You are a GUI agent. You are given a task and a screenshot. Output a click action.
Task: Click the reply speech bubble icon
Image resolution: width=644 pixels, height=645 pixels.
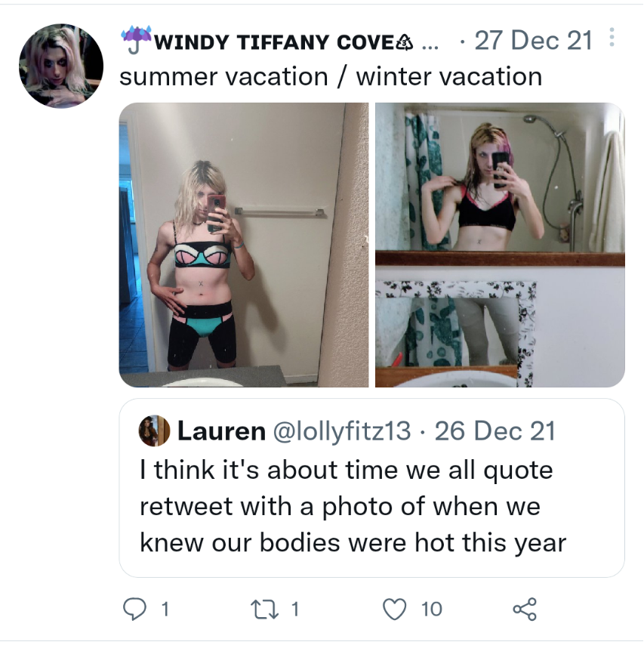(x=134, y=609)
